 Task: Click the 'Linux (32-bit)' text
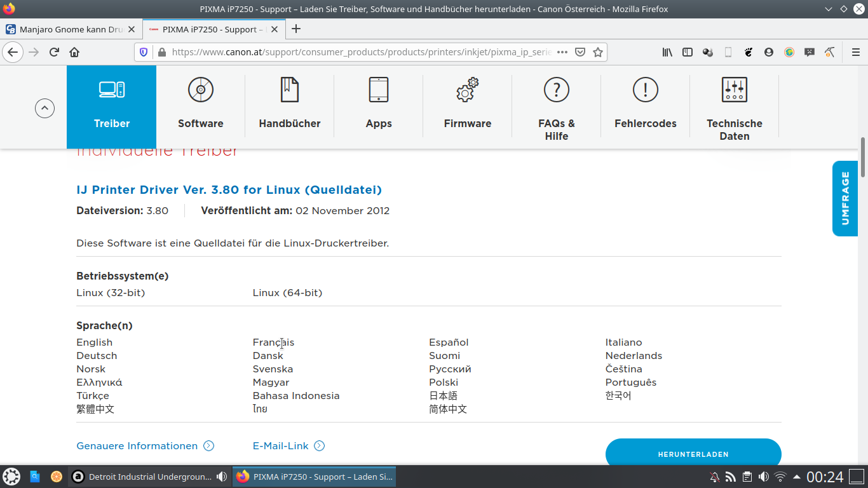click(x=111, y=293)
